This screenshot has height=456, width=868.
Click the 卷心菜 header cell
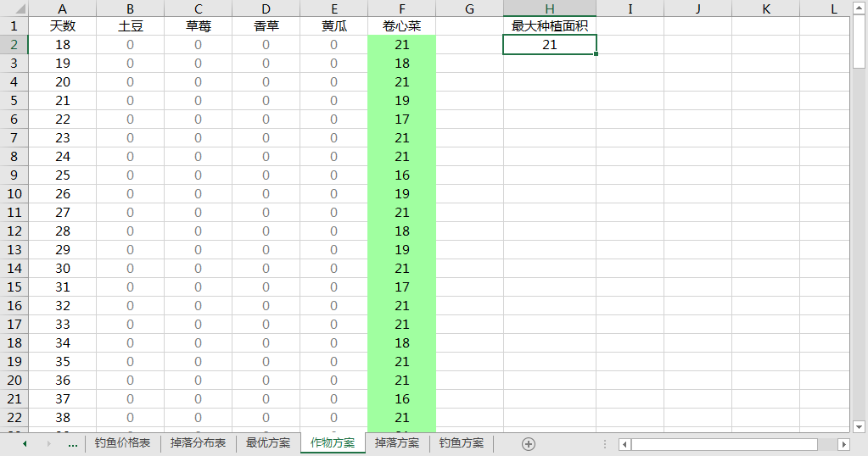(x=402, y=26)
